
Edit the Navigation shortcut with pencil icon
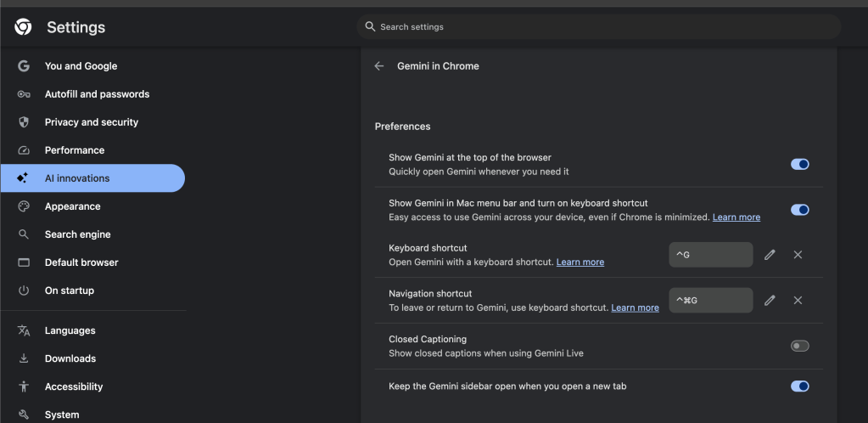[770, 300]
